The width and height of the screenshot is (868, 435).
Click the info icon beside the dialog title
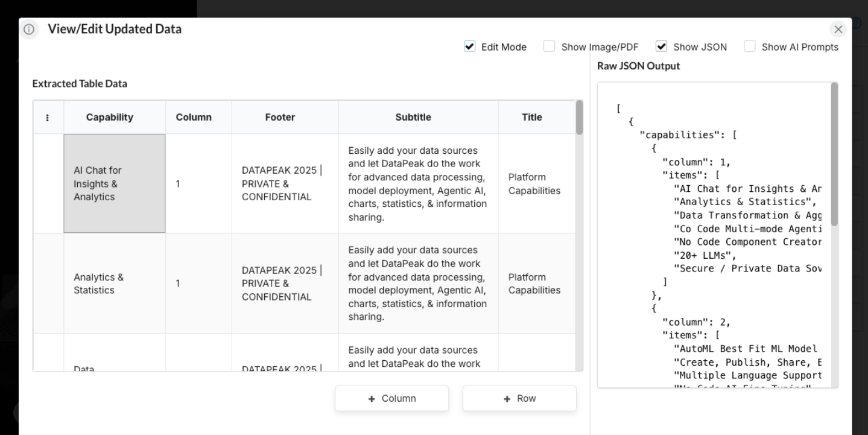click(x=28, y=30)
